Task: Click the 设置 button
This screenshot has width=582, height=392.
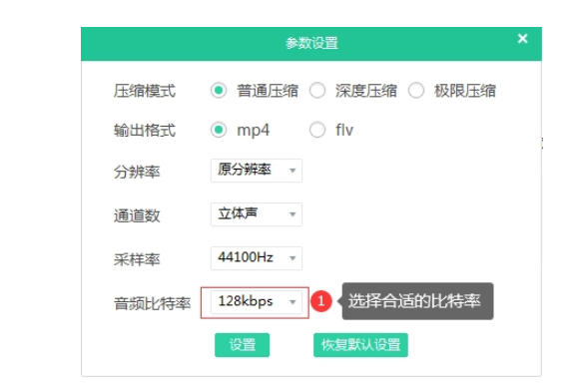Action: click(x=242, y=345)
